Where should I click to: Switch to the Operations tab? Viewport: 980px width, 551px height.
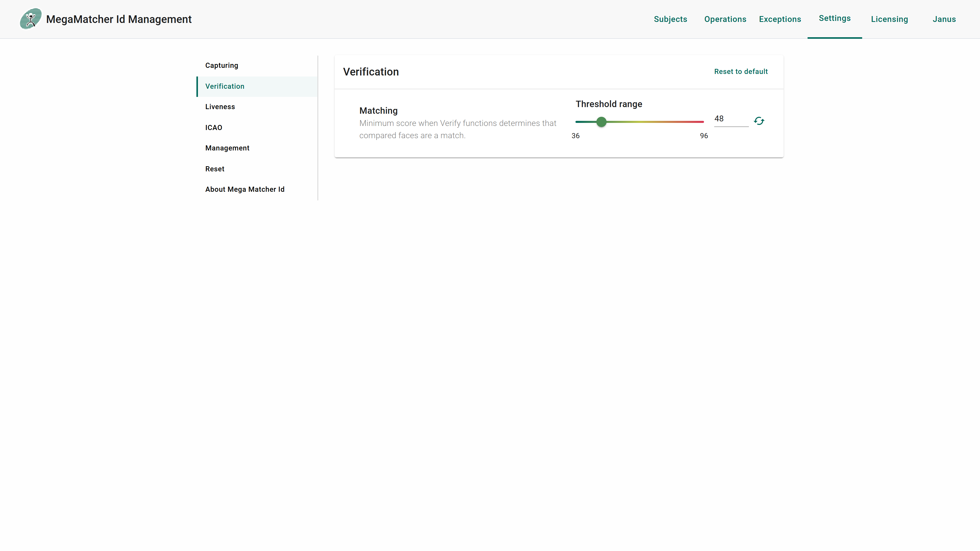[725, 19]
